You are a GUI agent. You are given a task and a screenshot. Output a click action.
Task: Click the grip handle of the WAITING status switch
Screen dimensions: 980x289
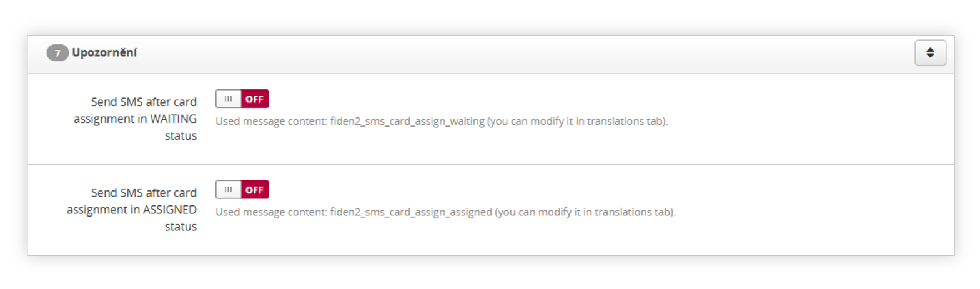229,99
